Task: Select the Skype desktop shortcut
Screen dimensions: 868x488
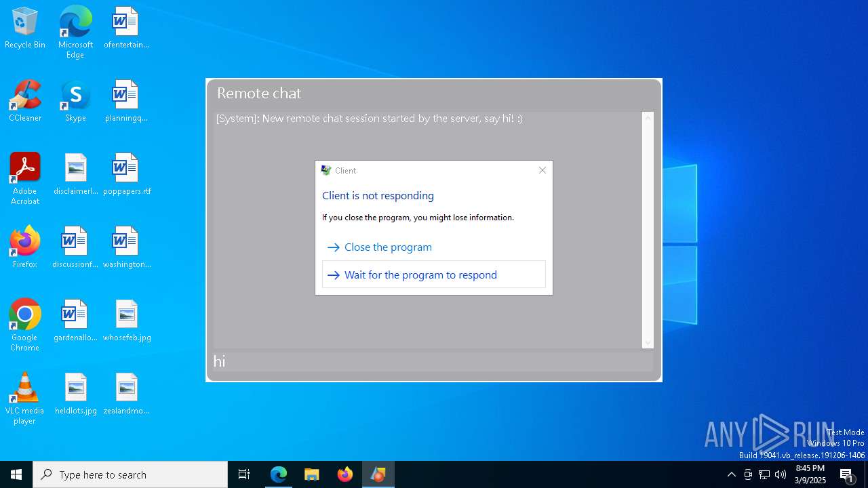Action: pos(75,102)
